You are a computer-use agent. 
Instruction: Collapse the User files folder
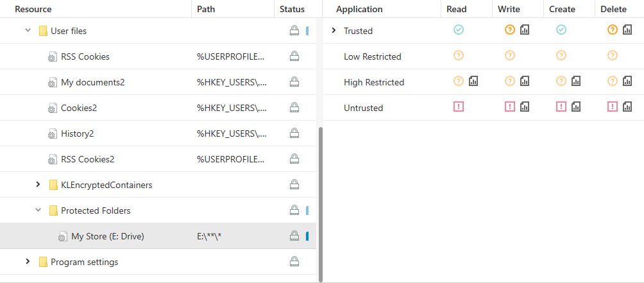[28, 30]
